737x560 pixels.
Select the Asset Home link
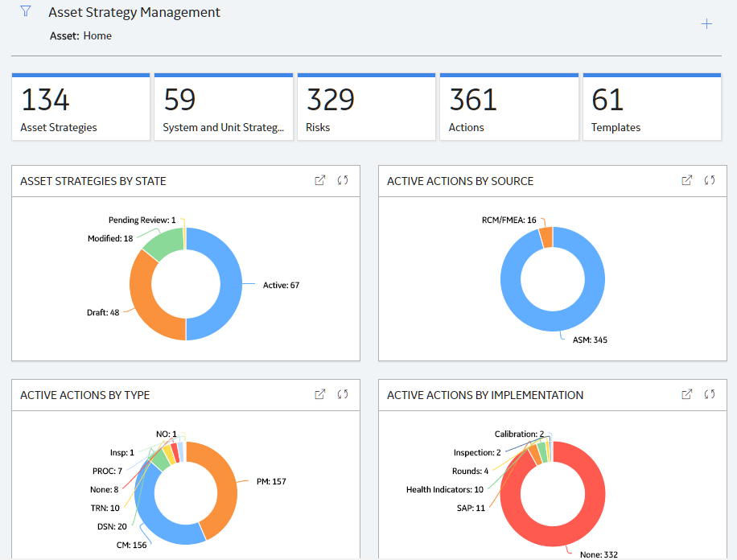pos(97,35)
